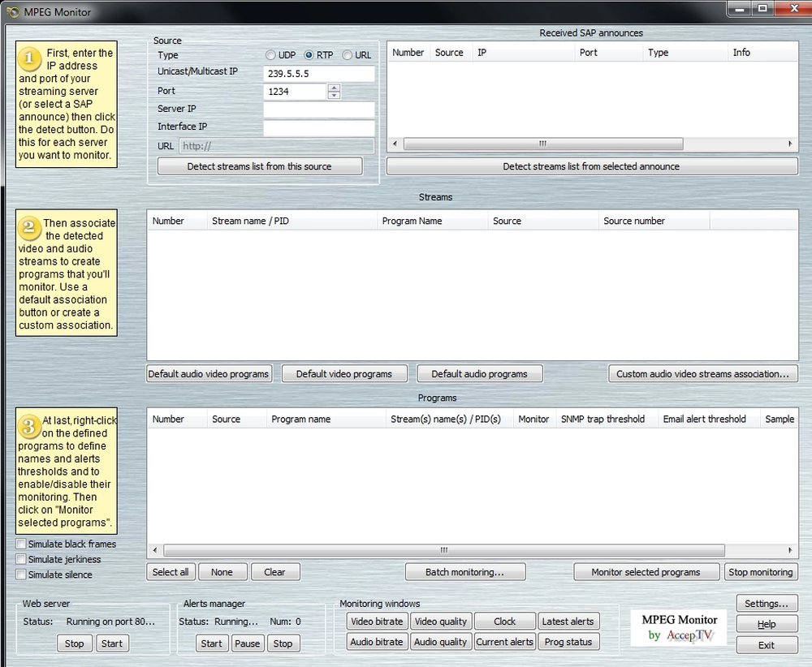The image size is (812, 667).
Task: Click SAP announces scroll left arrow
Action: (x=395, y=144)
